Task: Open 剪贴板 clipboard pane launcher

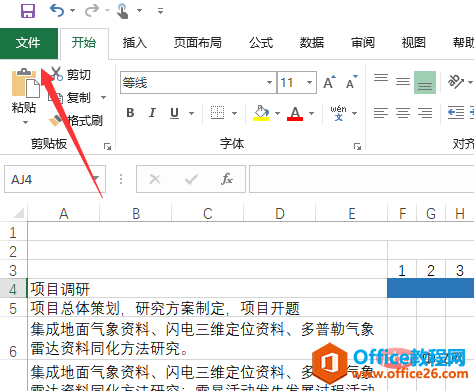Action: pyautogui.click(x=107, y=146)
